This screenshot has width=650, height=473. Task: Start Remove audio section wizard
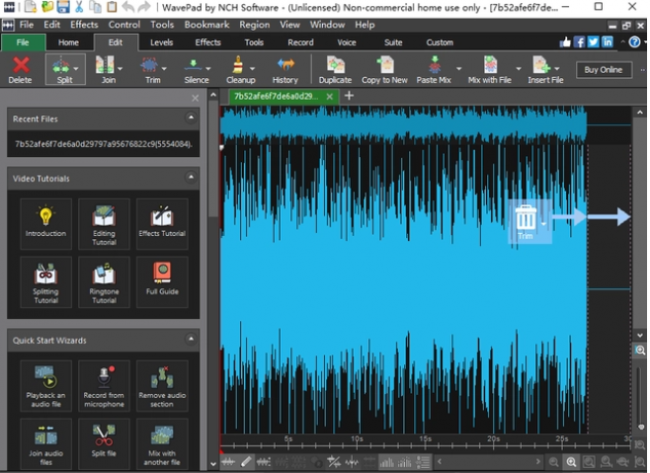[x=162, y=386]
